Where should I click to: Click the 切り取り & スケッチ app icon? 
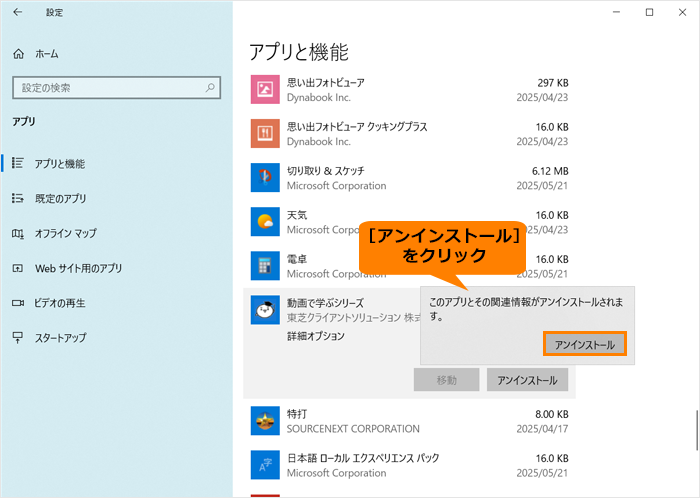pyautogui.click(x=265, y=178)
